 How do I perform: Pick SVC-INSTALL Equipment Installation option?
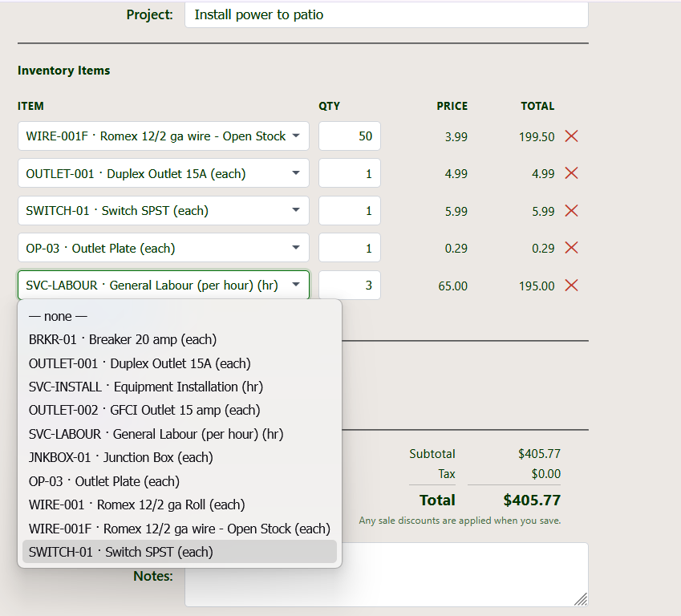pyautogui.click(x=180, y=387)
